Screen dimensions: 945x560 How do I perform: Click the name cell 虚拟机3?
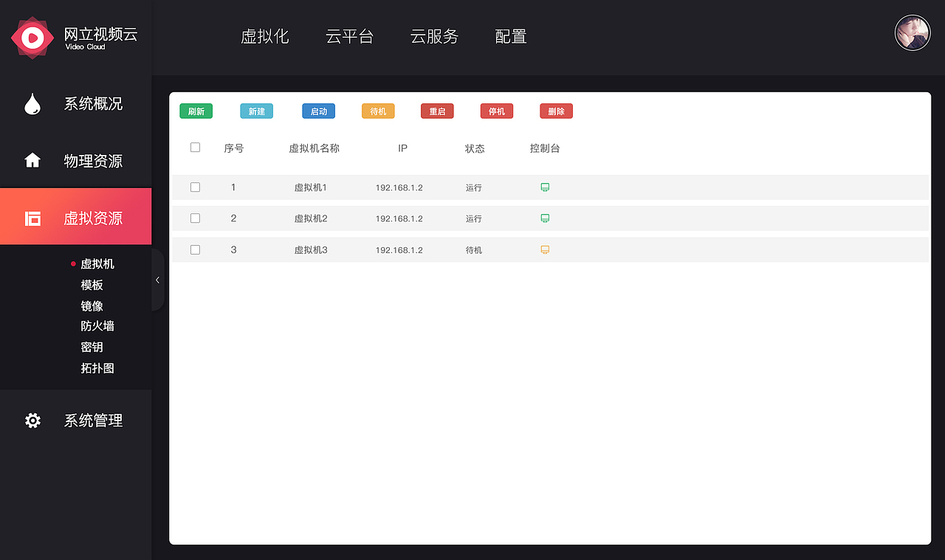(x=311, y=250)
